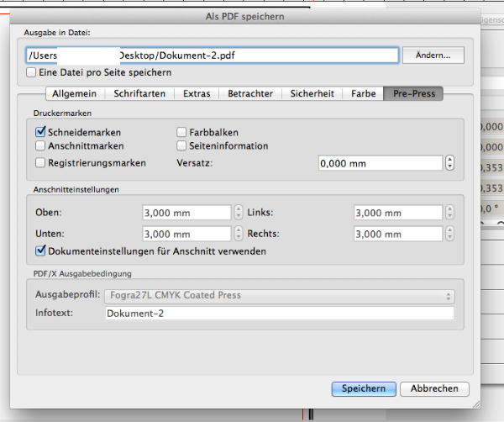
Task: Toggle Eine Datei pro Seite speichern
Action: pos(32,73)
